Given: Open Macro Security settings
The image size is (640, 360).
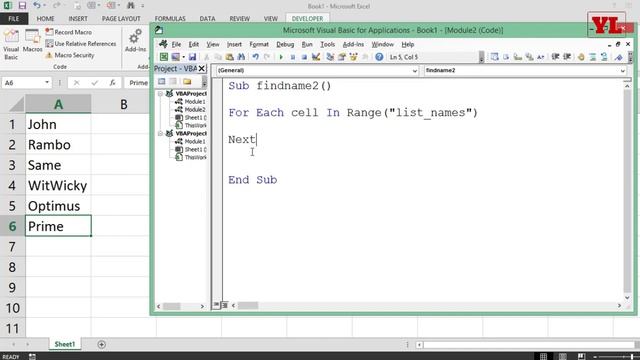Looking at the screenshot, I should point(70,55).
